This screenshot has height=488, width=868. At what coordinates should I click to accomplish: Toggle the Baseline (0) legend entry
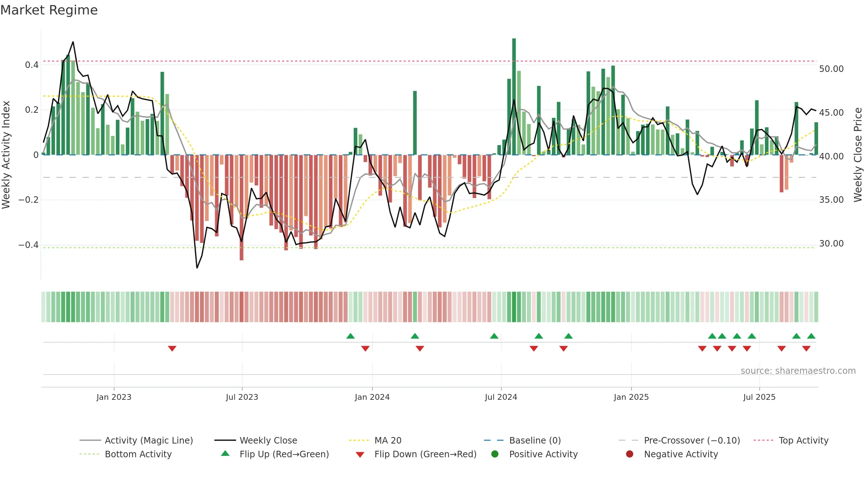522,440
